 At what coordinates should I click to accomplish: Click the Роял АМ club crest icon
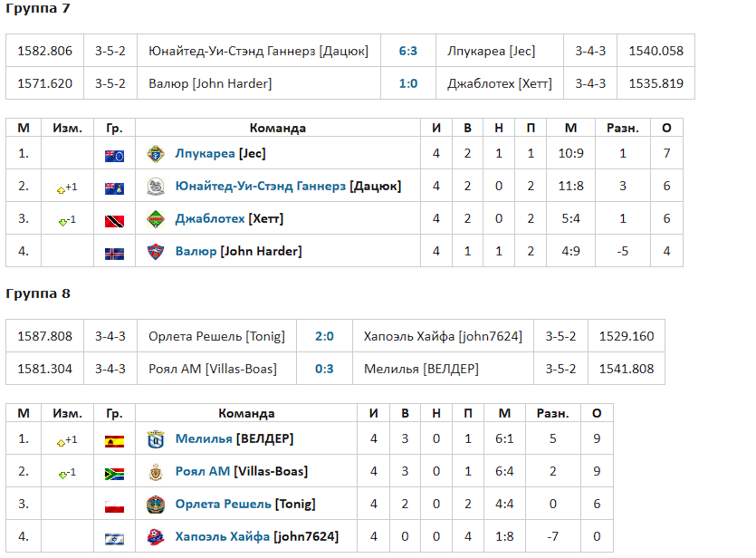155,472
